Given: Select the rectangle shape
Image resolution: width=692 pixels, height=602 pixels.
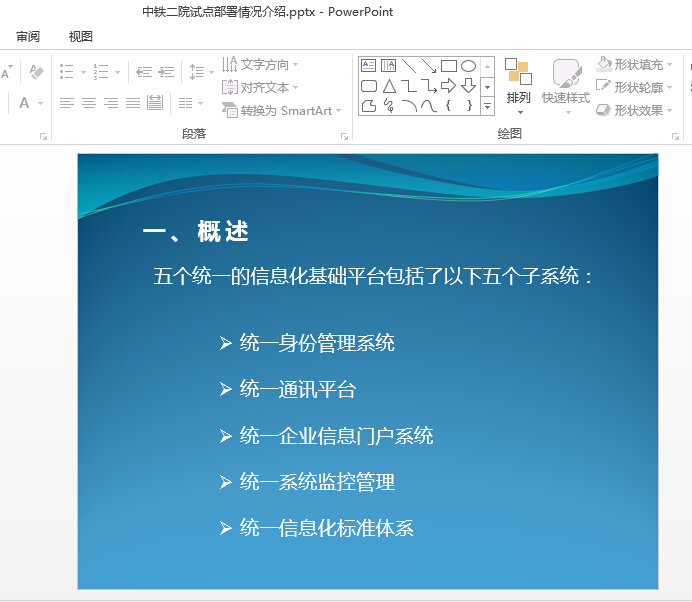Looking at the screenshot, I should (448, 66).
